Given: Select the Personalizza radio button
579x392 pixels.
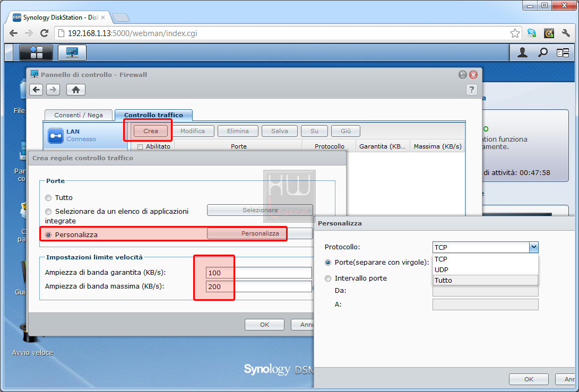Looking at the screenshot, I should tap(48, 235).
